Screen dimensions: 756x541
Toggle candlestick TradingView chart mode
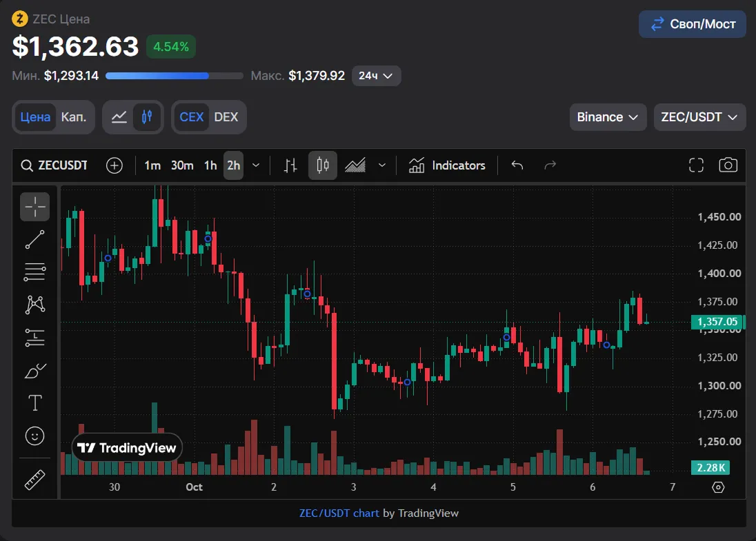point(147,117)
